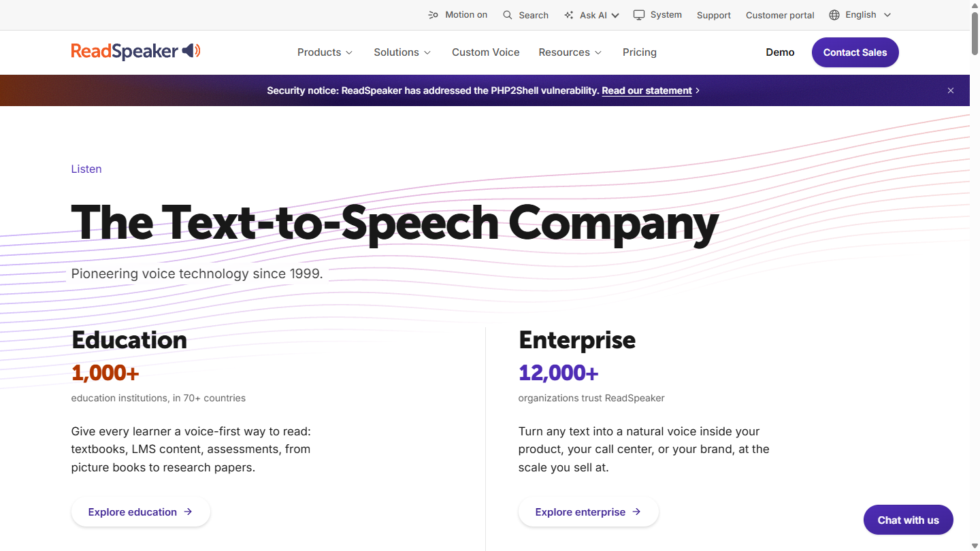Click "The Text-to-Speech Company" headline

(395, 223)
